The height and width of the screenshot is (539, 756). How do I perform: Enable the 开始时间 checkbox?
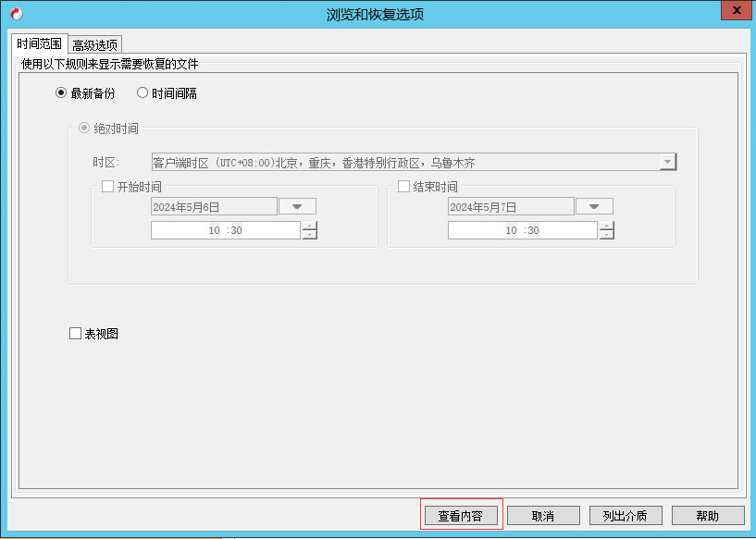[106, 186]
